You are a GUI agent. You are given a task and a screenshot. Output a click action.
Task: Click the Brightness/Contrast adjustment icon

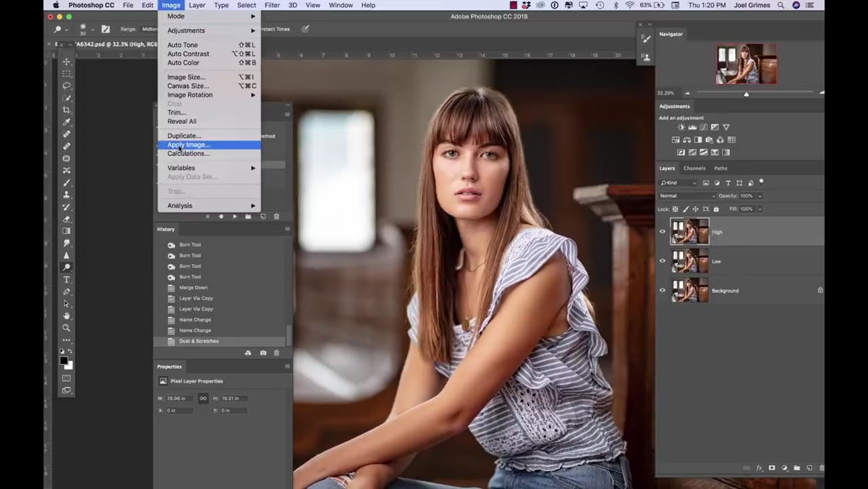[x=681, y=127]
